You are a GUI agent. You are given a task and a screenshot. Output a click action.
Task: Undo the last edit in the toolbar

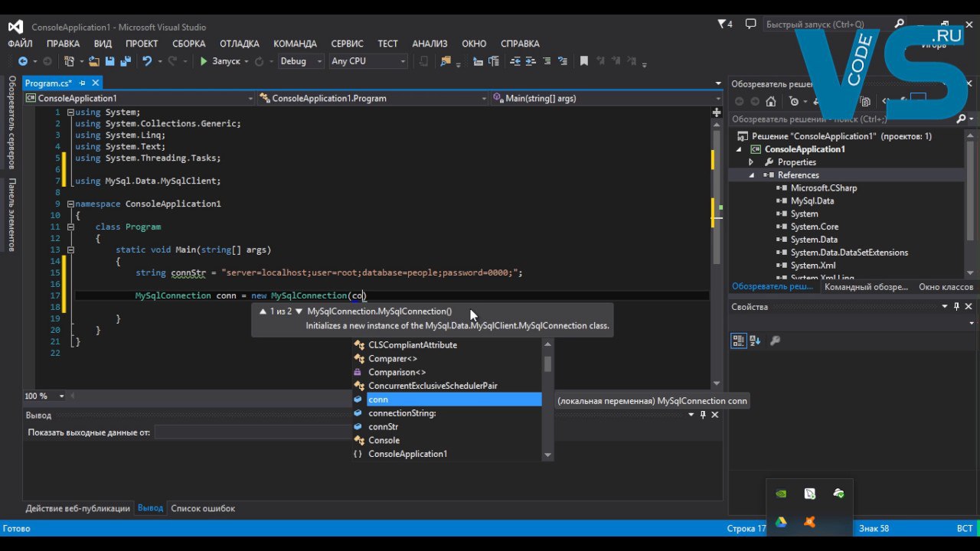tap(146, 61)
